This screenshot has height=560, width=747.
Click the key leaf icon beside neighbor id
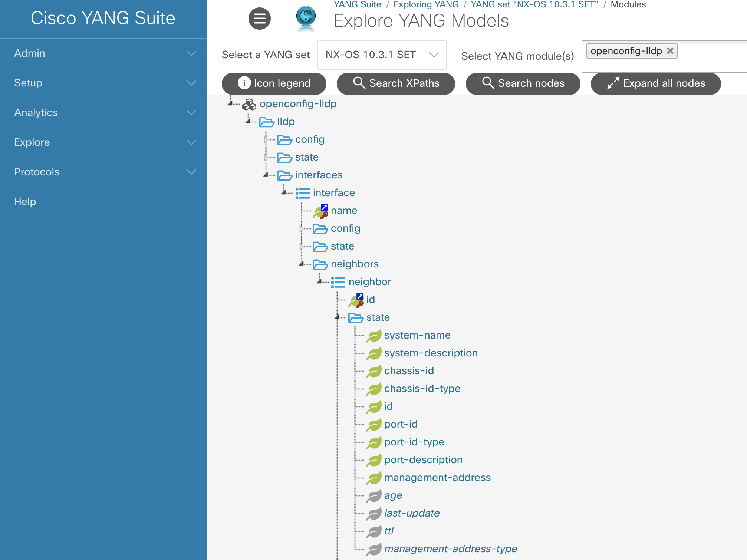coord(356,300)
